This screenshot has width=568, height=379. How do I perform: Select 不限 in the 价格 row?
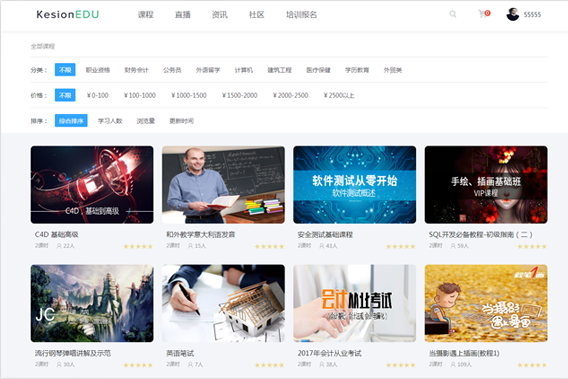point(65,95)
